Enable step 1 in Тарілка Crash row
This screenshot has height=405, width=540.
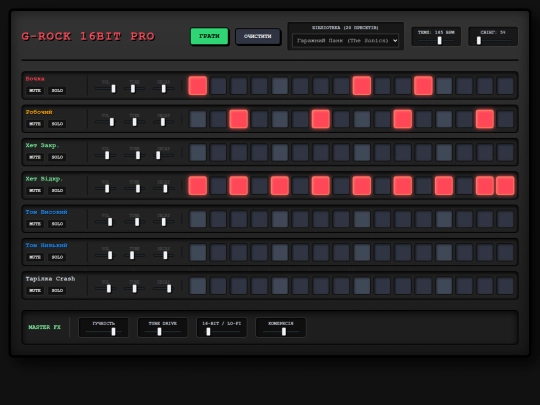pos(198,285)
